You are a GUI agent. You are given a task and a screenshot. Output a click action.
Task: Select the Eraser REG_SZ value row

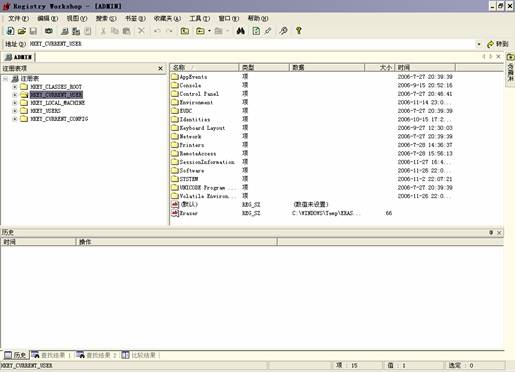[x=312, y=213]
